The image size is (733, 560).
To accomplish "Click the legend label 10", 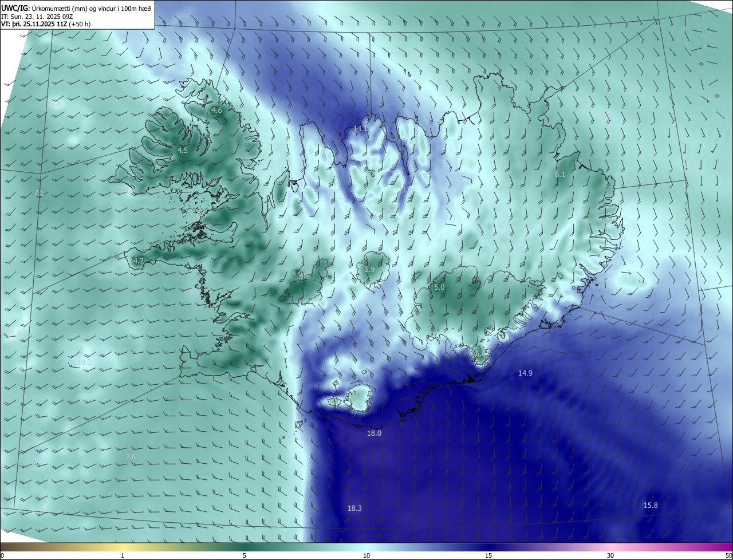I will pos(366,555).
